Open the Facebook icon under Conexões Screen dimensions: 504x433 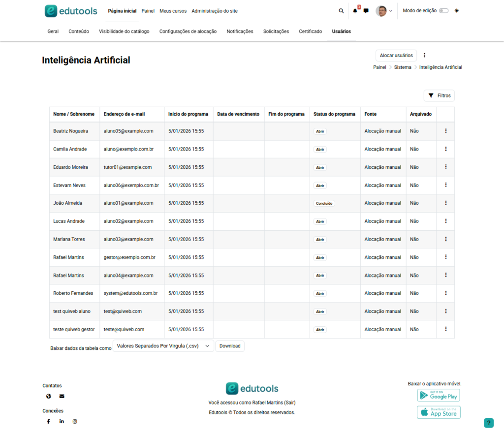click(48, 421)
